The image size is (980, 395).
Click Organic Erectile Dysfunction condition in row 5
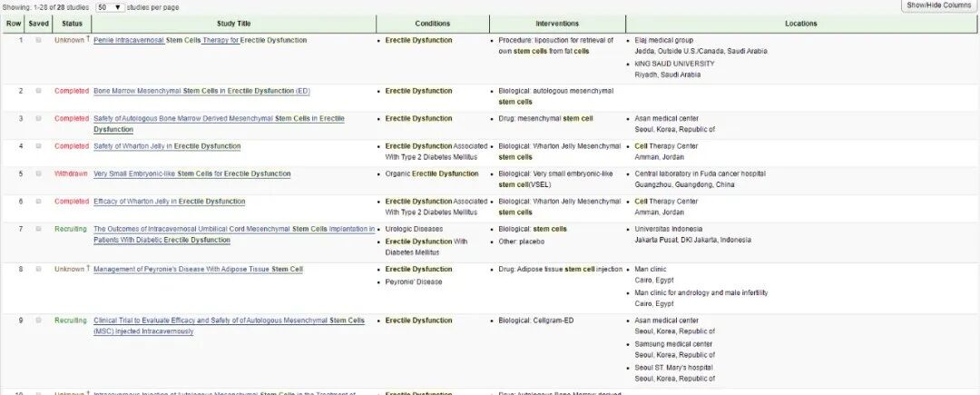click(x=432, y=173)
